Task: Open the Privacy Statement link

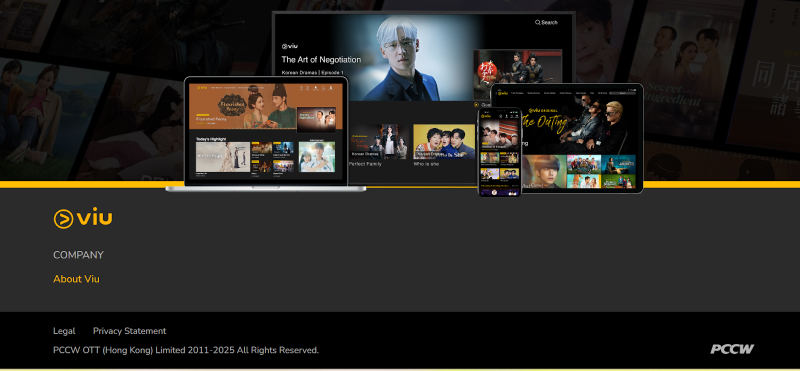Action: click(130, 331)
